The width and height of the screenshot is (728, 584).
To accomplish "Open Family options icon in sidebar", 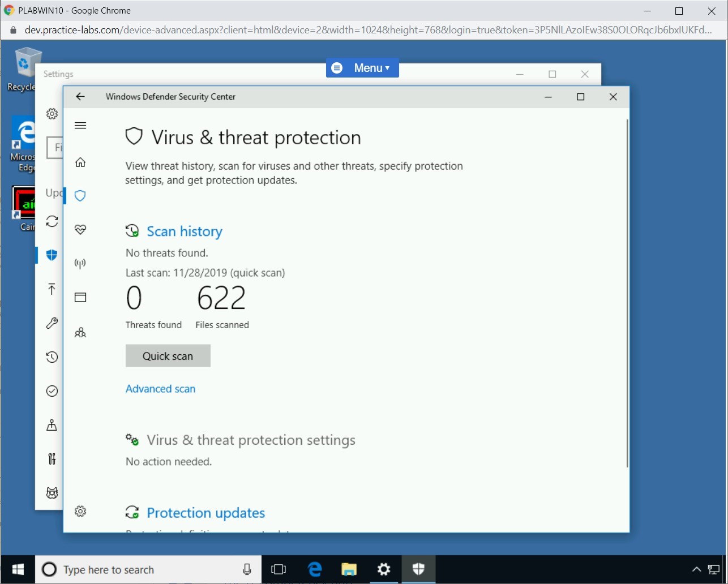I will (x=80, y=332).
